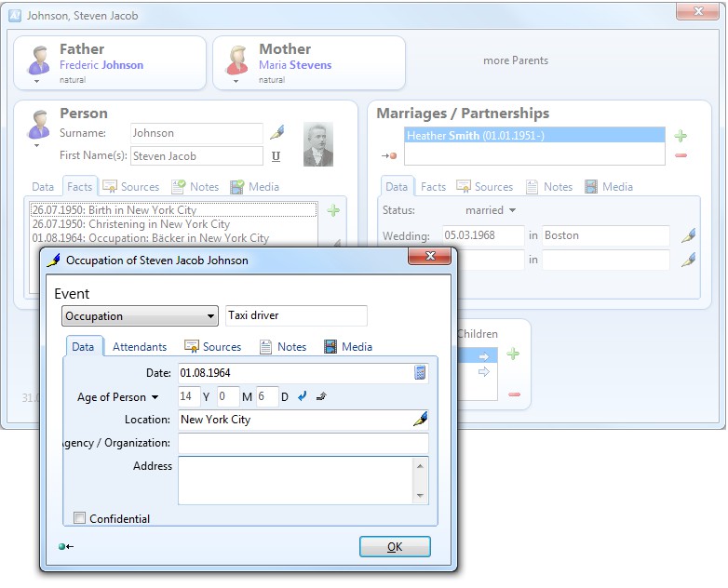Click quill icon in Location field
Image resolution: width=728 pixels, height=588 pixels.
420,419
